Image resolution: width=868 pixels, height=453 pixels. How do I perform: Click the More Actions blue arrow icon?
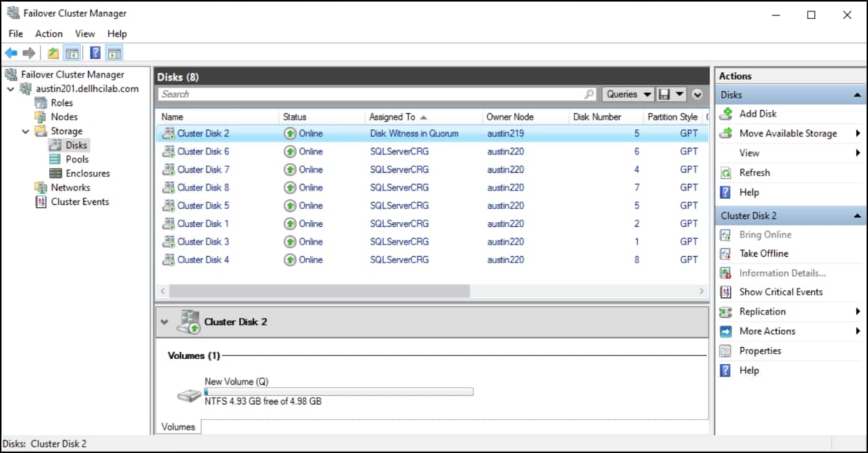coord(726,331)
